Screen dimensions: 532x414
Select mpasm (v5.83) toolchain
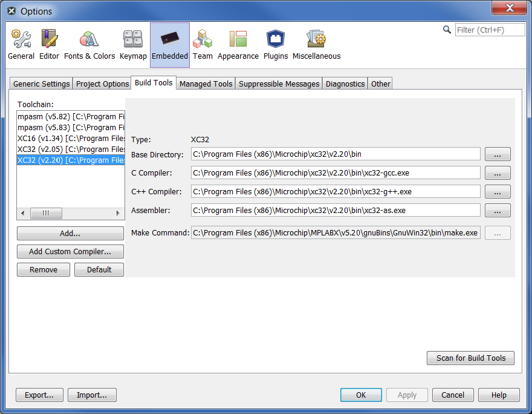71,127
